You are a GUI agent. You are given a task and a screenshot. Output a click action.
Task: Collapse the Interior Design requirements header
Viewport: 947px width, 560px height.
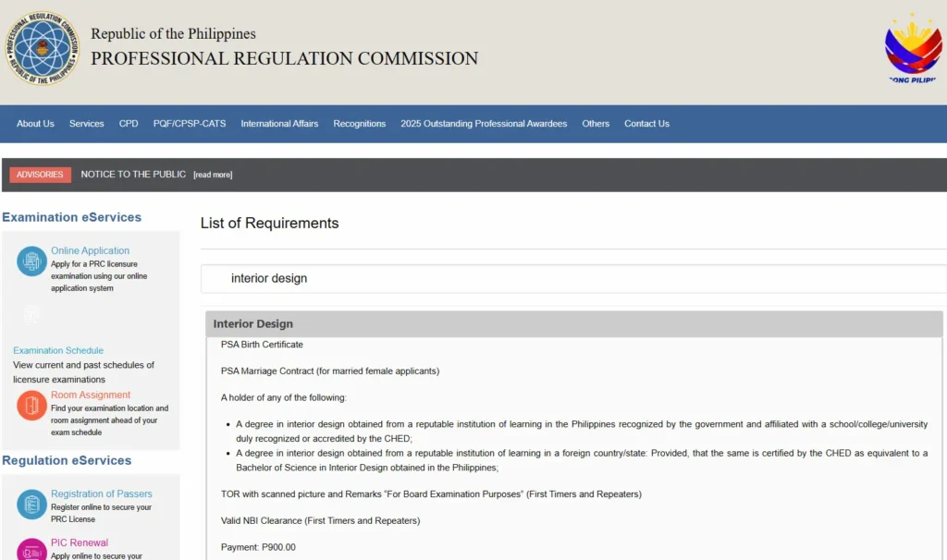click(x=573, y=324)
